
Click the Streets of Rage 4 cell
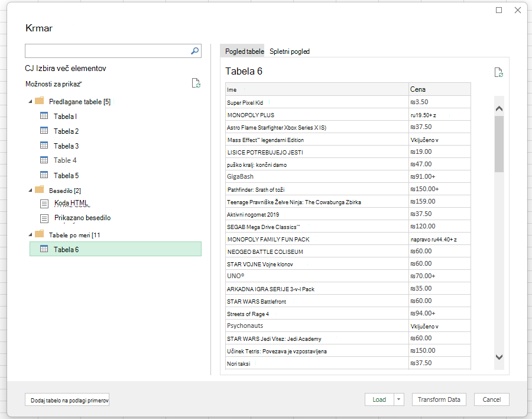(317, 314)
